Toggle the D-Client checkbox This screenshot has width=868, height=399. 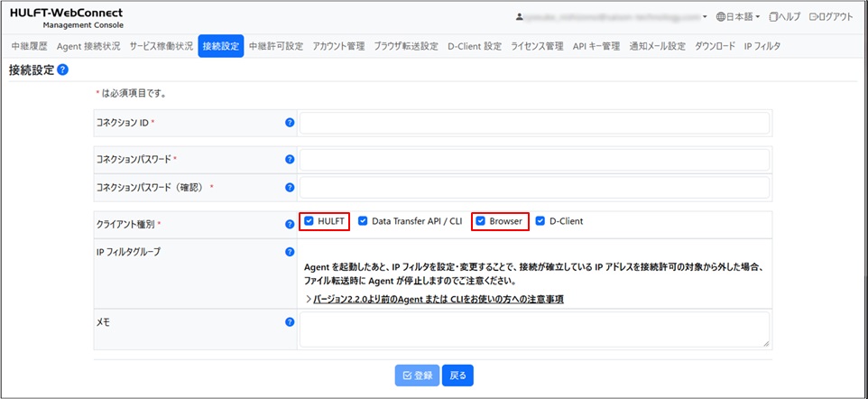click(540, 221)
